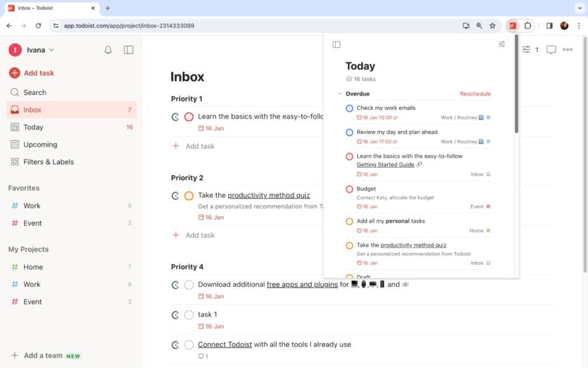Open the three-dot more options menu

(x=567, y=50)
